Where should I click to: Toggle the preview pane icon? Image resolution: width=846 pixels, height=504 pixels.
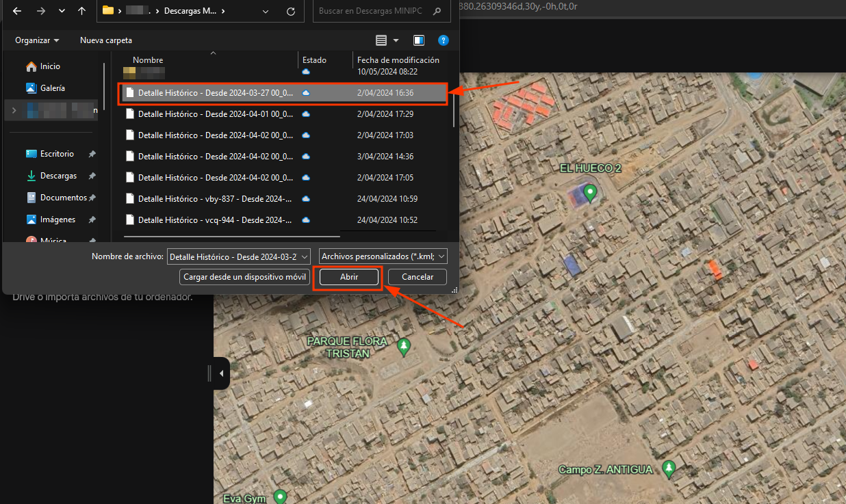[419, 40]
